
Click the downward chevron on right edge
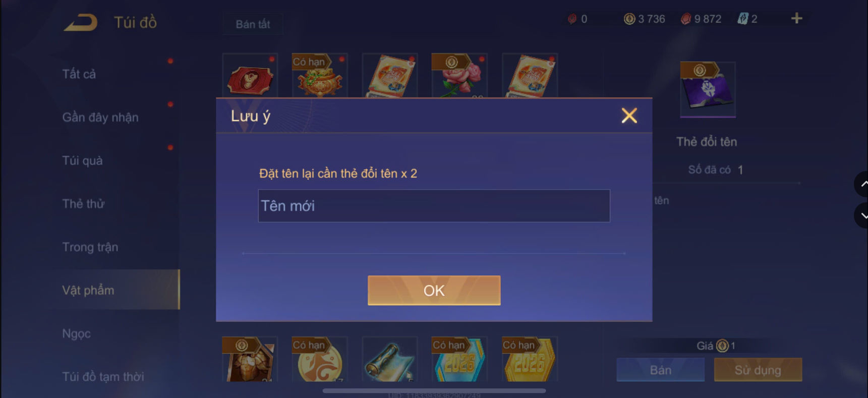point(862,215)
